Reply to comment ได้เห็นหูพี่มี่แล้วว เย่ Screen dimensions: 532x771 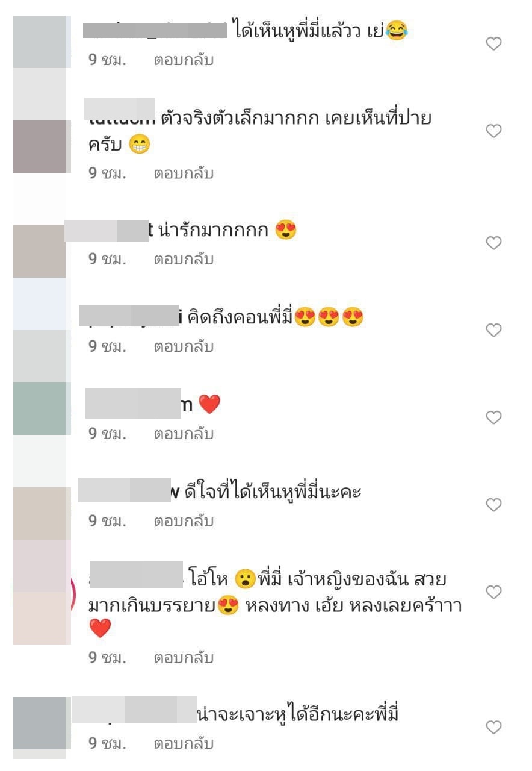(184, 60)
